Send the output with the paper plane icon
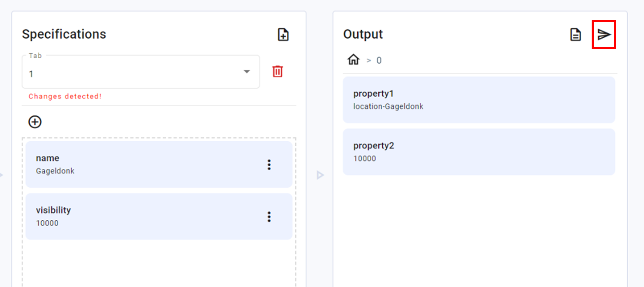 pyautogui.click(x=604, y=34)
